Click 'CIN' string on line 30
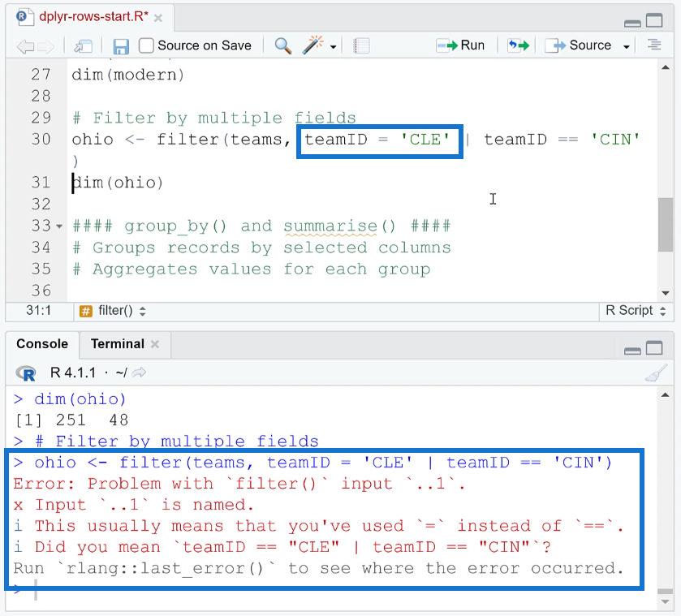The image size is (681, 616). pos(615,140)
